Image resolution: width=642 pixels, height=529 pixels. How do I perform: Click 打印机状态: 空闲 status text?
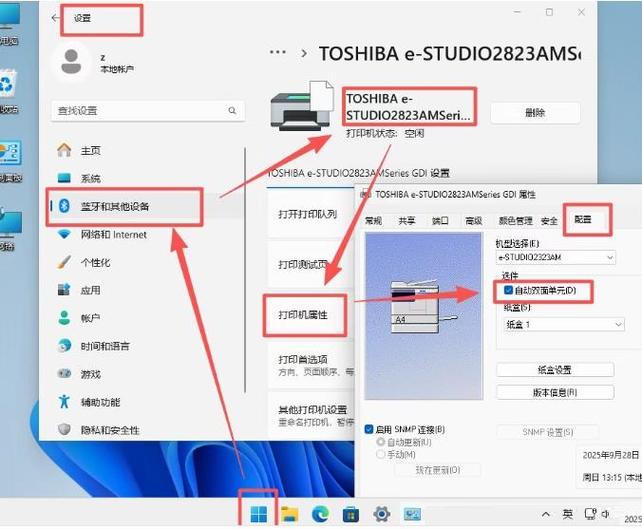(384, 133)
